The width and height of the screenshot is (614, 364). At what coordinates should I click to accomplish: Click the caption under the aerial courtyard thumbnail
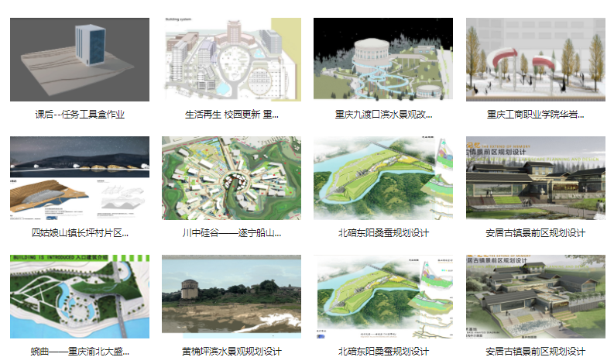(x=535, y=351)
